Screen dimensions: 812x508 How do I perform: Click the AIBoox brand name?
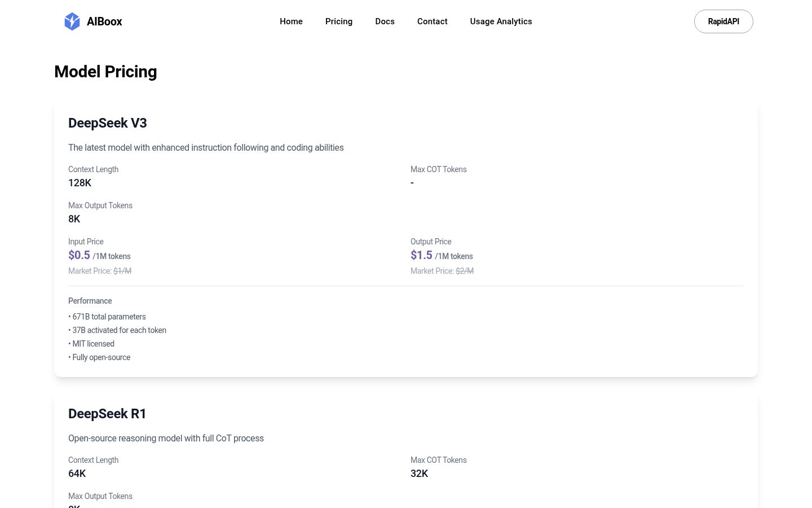104,21
